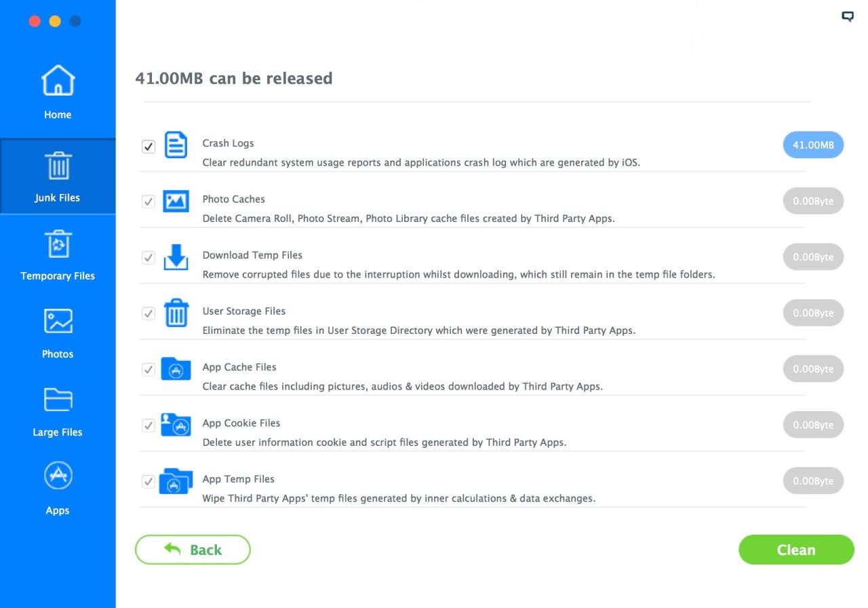Click description "Clear cache files including pictures"
Viewport: 868px width, 608px height.
click(x=403, y=387)
